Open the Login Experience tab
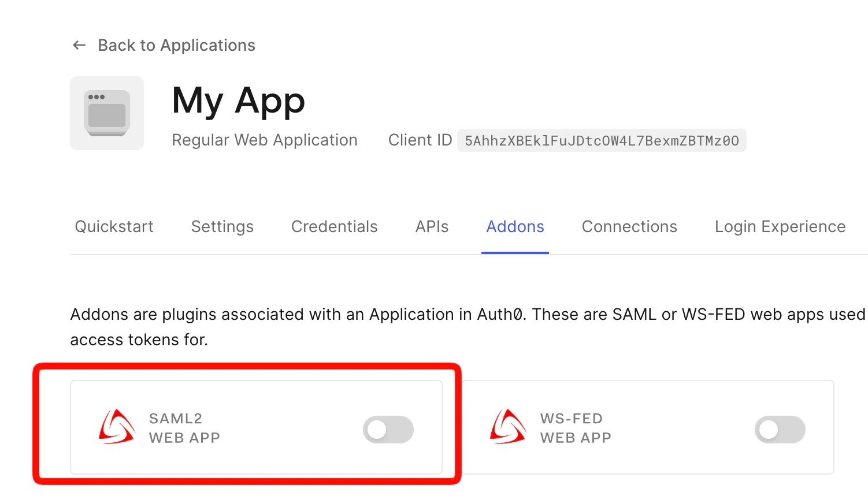The width and height of the screenshot is (868, 500). (780, 226)
